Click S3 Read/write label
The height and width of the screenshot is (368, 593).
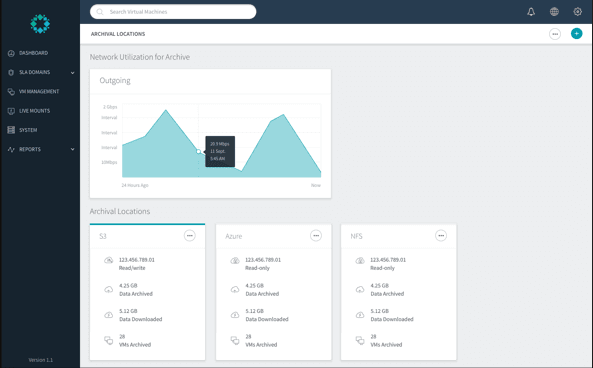click(132, 268)
